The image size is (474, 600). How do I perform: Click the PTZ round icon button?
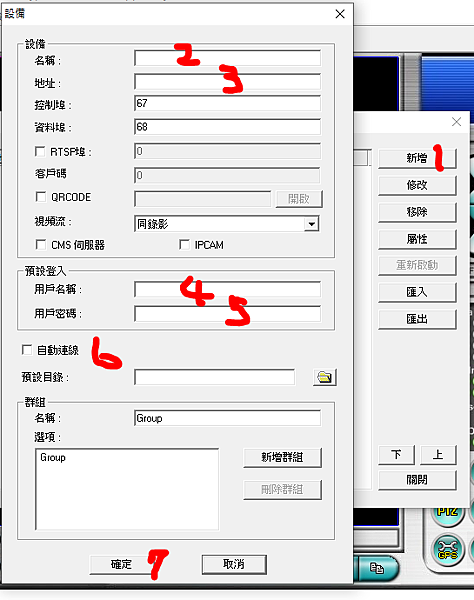pyautogui.click(x=447, y=515)
